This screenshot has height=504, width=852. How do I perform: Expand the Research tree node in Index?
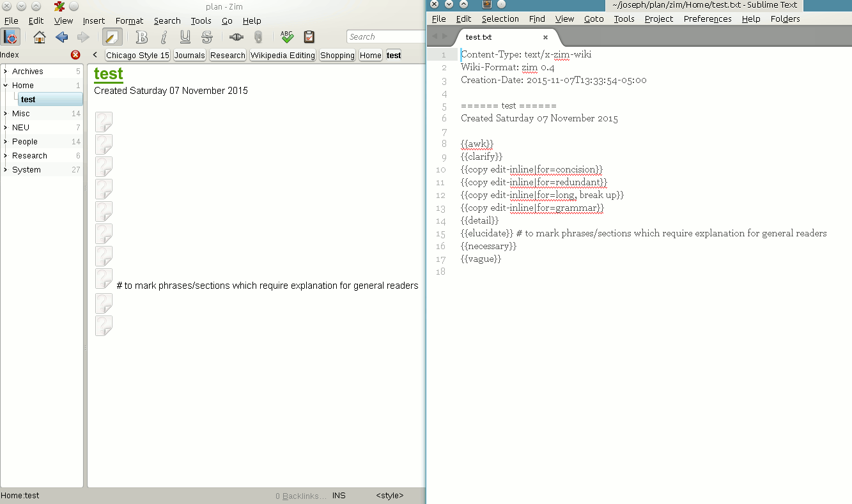coord(5,155)
